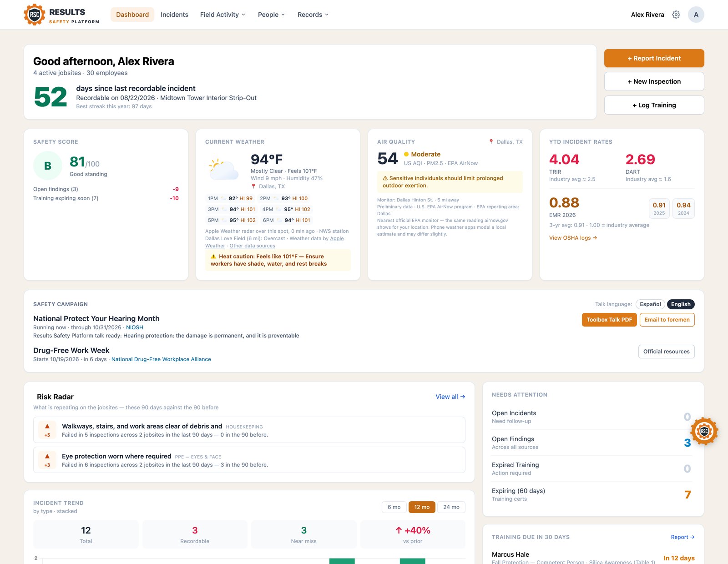Click the + Log Training button
728x564 pixels.
point(654,105)
